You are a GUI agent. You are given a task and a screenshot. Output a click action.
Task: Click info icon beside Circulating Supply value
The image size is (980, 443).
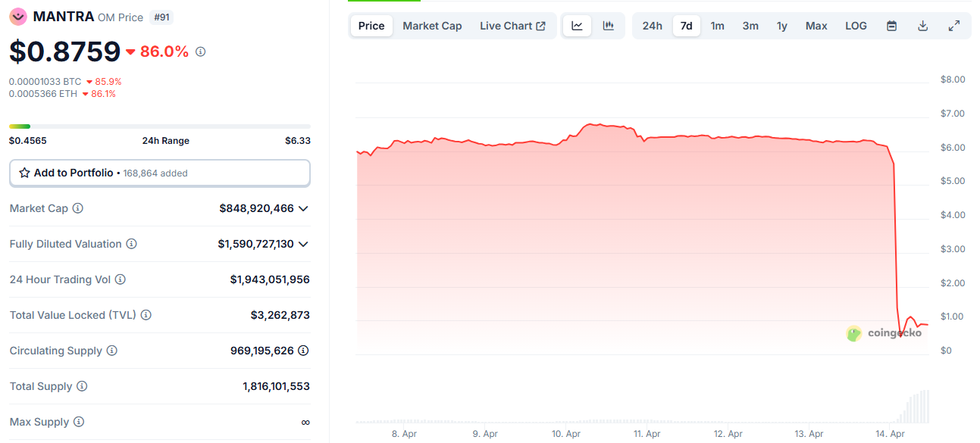[x=303, y=351]
